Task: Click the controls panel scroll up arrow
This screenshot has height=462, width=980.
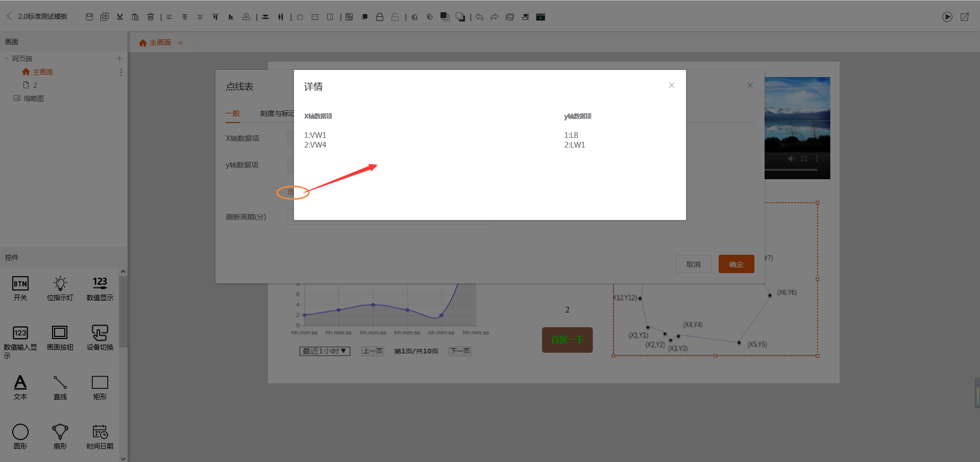Action: coord(123,272)
